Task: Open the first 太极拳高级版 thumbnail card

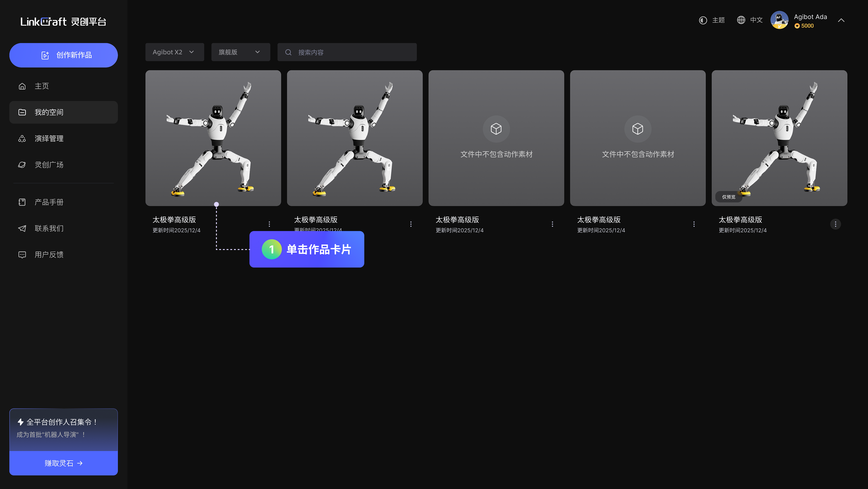Action: click(x=213, y=138)
